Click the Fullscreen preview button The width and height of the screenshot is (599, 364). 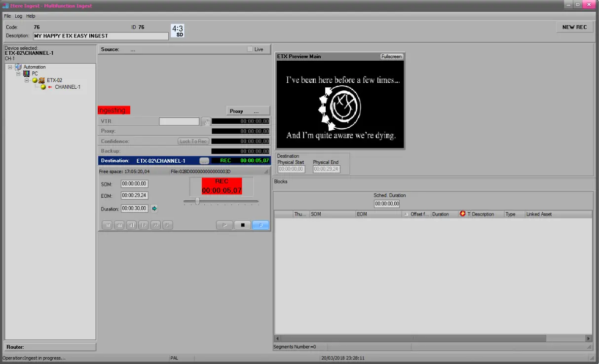(x=391, y=57)
